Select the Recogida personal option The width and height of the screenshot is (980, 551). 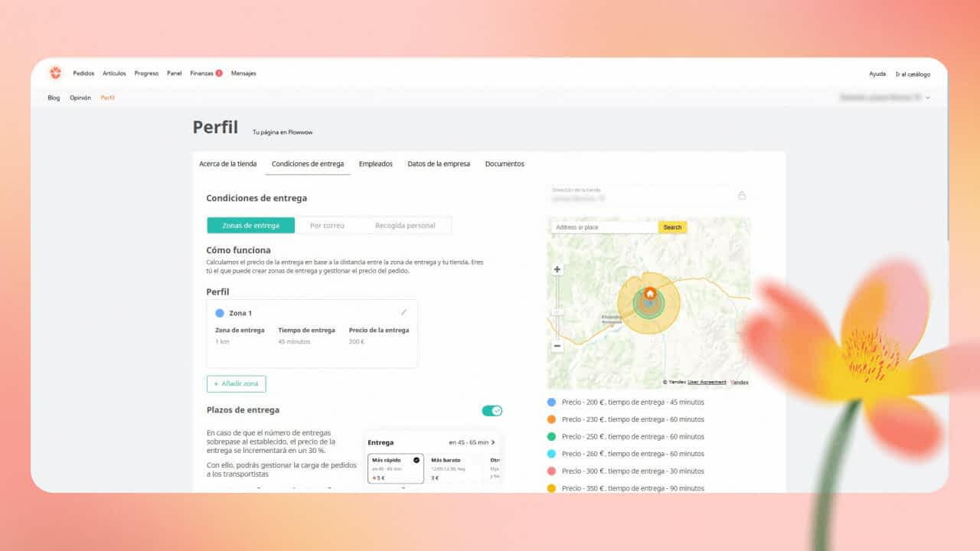[405, 226]
